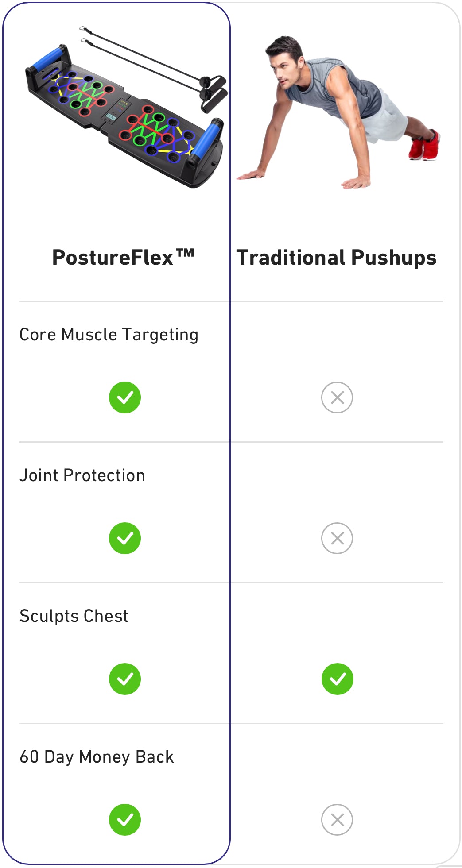Image resolution: width=462 pixels, height=868 pixels.
Task: Select the PostureFlex™ column heading
Action: pos(123,258)
